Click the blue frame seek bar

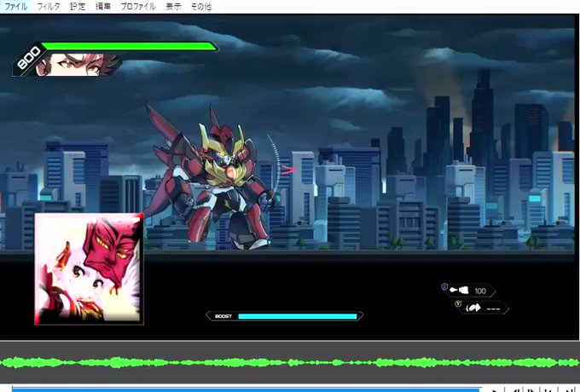(x=246, y=389)
